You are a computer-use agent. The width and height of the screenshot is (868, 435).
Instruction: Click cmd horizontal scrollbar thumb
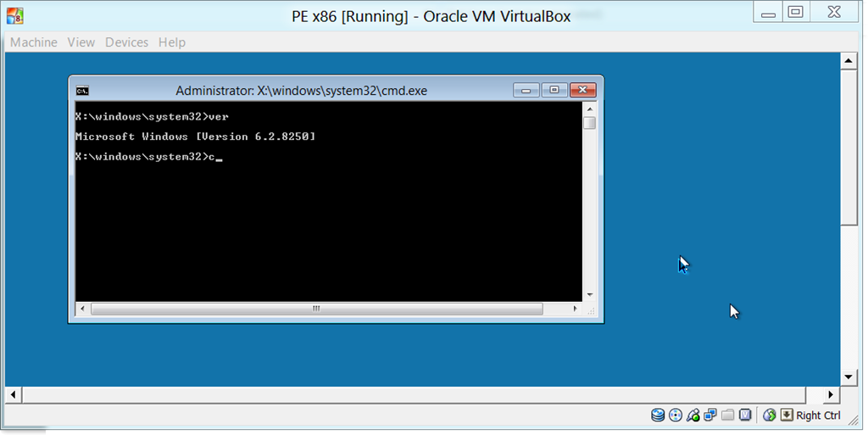(317, 309)
